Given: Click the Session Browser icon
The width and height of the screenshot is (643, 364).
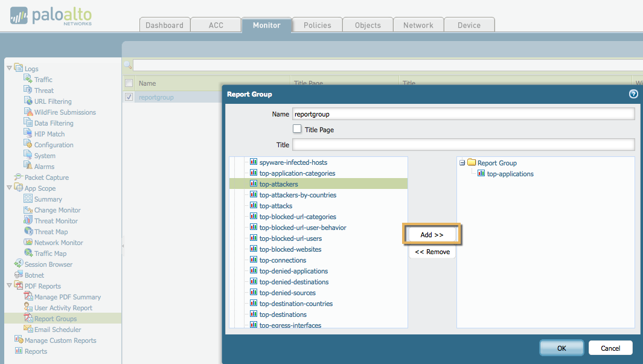Looking at the screenshot, I should click(x=18, y=264).
